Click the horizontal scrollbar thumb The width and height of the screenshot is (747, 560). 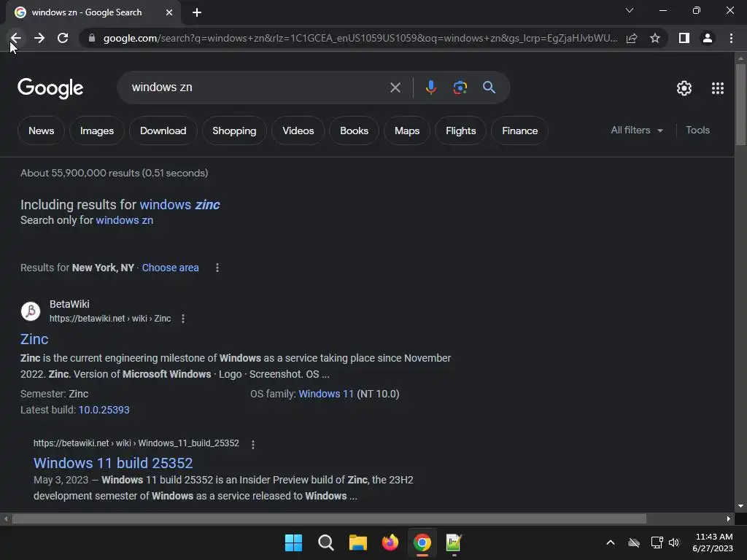[329, 518]
